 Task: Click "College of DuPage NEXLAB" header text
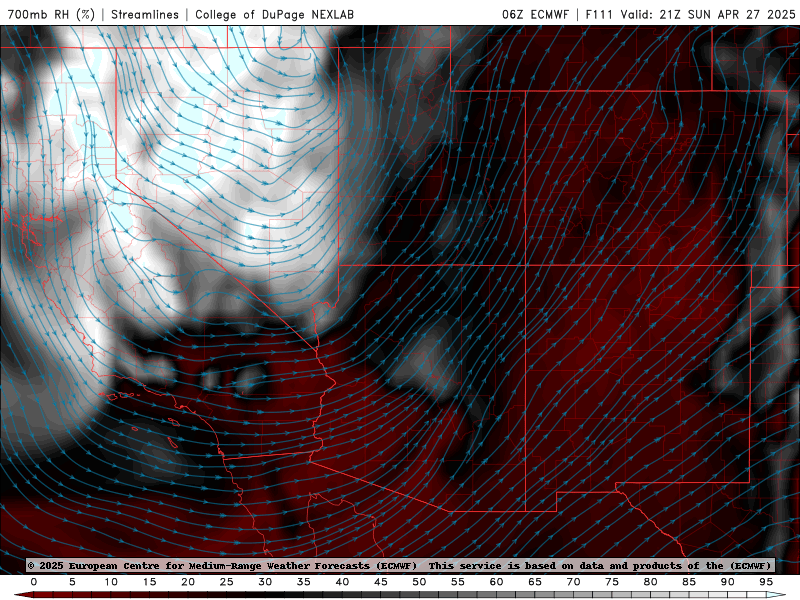(274, 14)
